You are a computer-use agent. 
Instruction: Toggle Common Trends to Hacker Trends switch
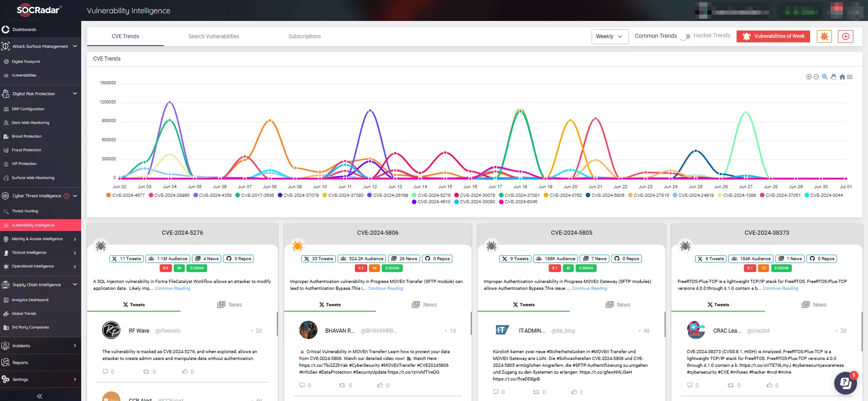(685, 36)
